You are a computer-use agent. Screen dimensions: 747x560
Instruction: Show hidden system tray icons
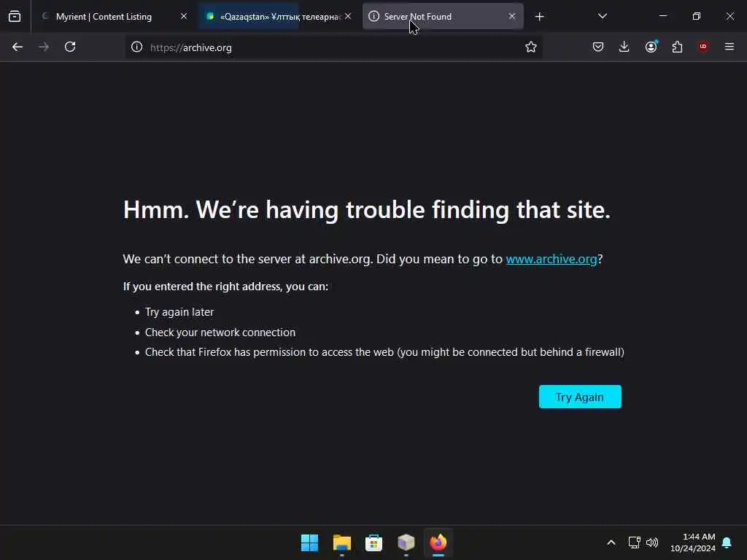pyautogui.click(x=611, y=542)
